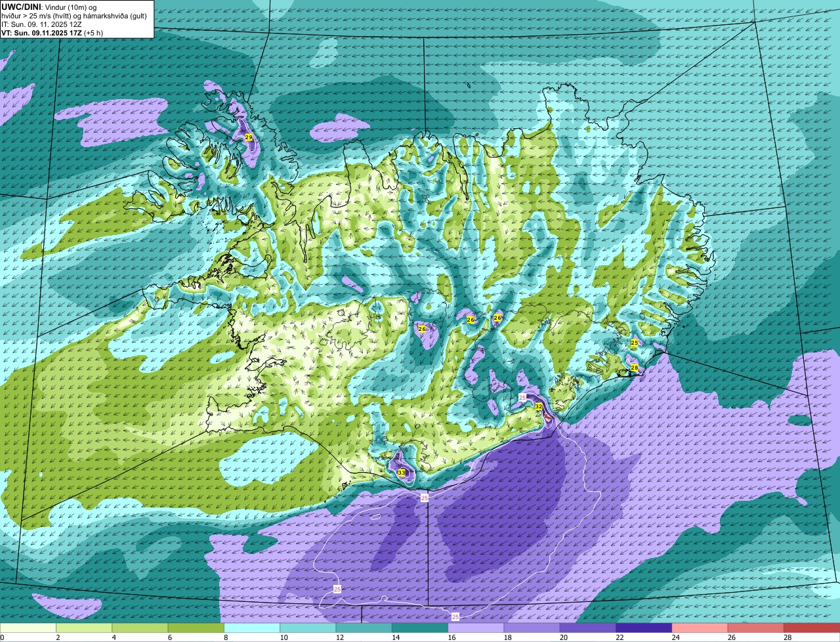Click the red above-28 m/s legend swatch
Image resolution: width=840 pixels, height=642 pixels.
(812, 628)
